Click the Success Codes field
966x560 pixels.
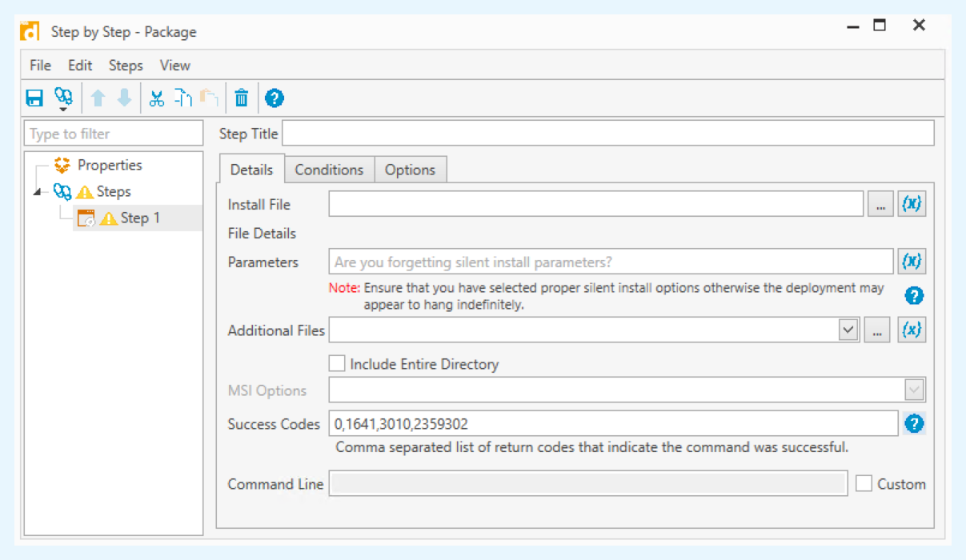click(x=614, y=424)
